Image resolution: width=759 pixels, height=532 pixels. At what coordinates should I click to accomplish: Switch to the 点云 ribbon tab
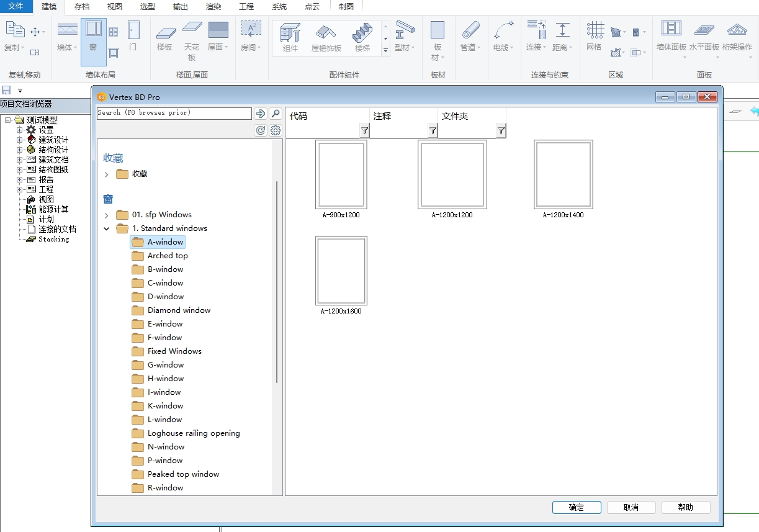(x=312, y=7)
